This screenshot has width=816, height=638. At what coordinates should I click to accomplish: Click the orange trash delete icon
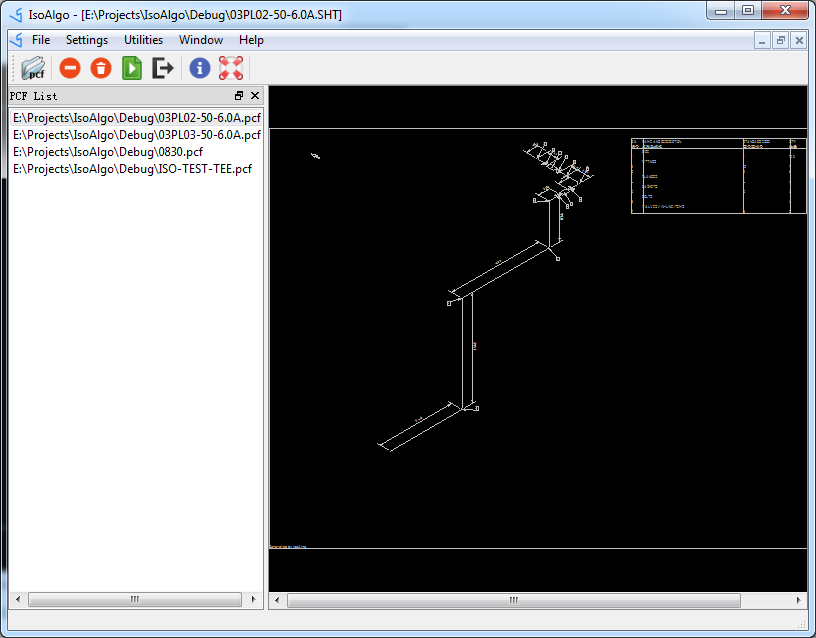tap(101, 68)
